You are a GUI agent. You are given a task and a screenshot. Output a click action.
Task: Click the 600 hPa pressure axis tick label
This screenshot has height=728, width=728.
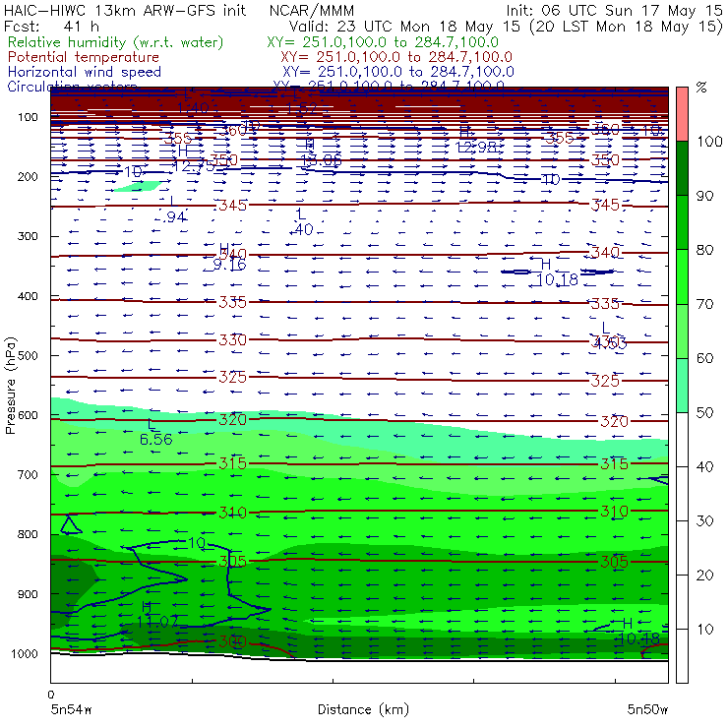(x=28, y=415)
